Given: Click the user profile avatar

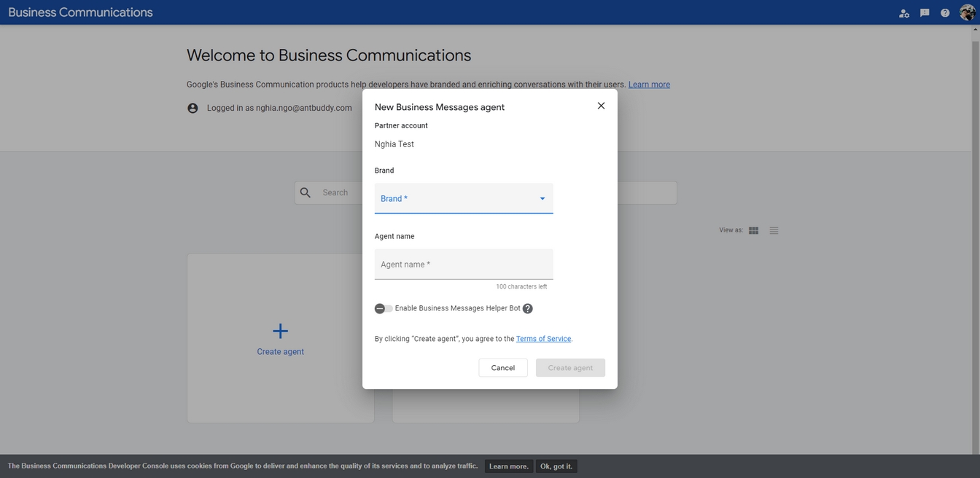Looking at the screenshot, I should pyautogui.click(x=967, y=13).
